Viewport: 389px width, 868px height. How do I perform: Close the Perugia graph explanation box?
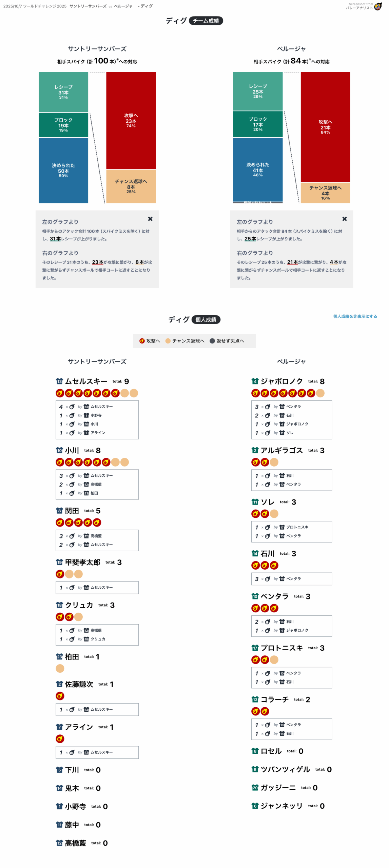345,219
